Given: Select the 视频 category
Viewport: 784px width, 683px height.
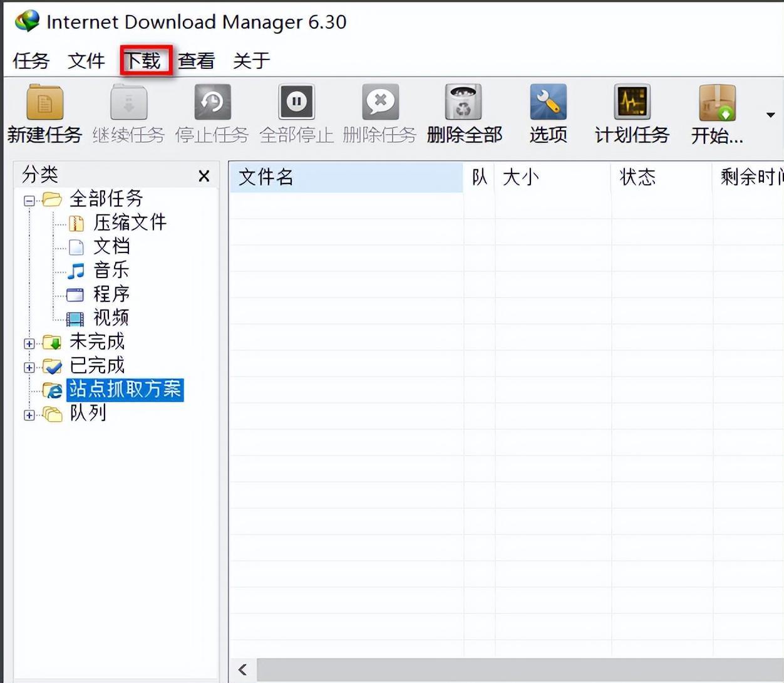Looking at the screenshot, I should [111, 318].
